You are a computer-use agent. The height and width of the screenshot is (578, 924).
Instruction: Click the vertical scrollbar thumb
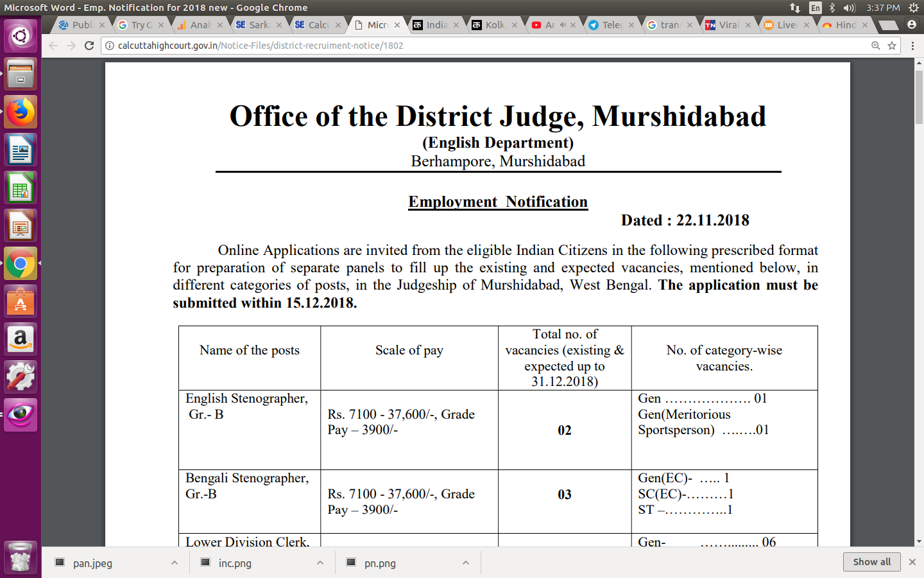pyautogui.click(x=919, y=96)
